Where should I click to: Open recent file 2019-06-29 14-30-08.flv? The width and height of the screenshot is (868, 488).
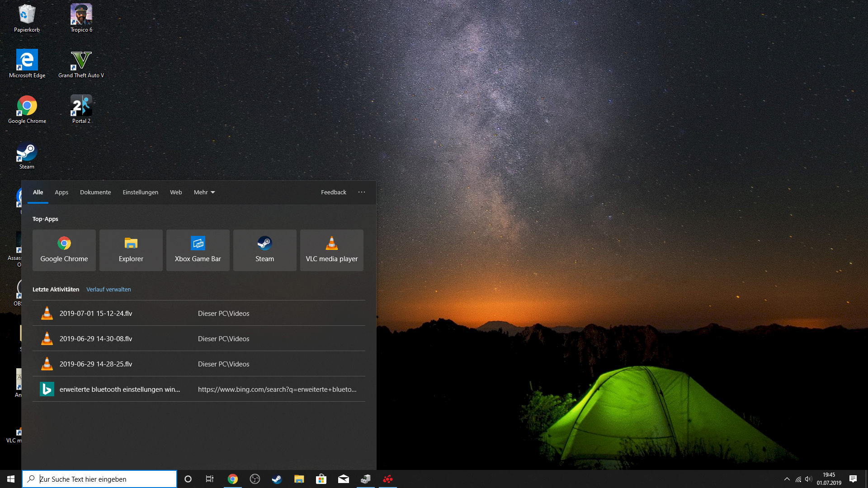coord(96,339)
